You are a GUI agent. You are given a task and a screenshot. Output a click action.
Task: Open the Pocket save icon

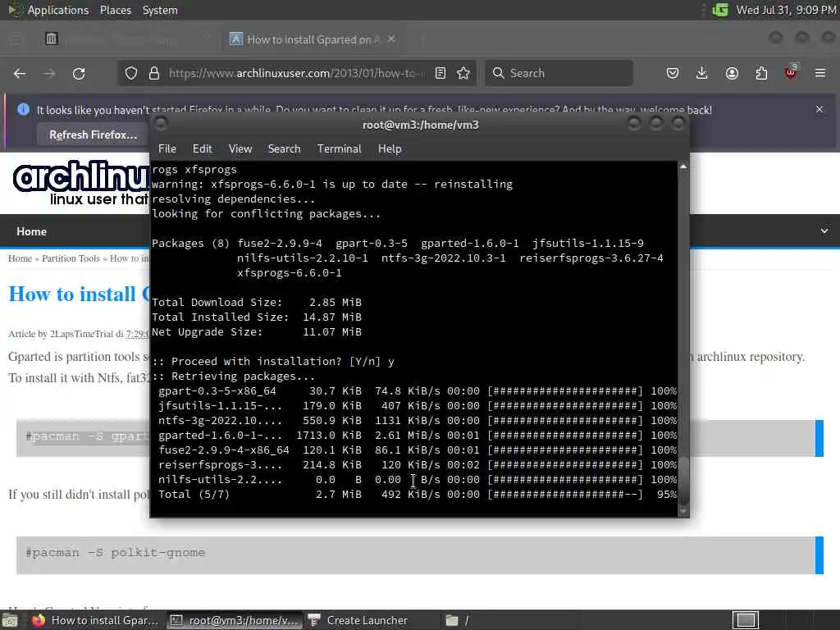(x=673, y=73)
